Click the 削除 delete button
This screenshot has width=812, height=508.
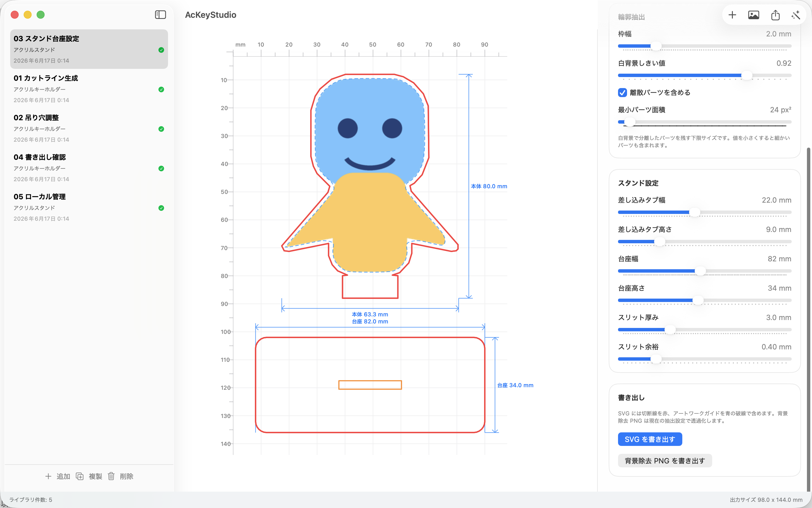(120, 476)
